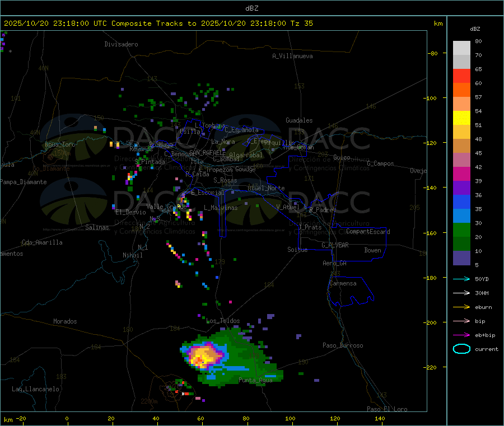Image resolution: width=504 pixels, height=426 pixels.
Task: Click the pink bip arrow legend icon
Action: point(461,321)
